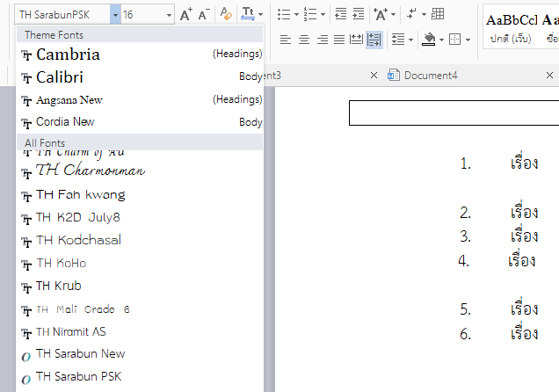Pick the TH Charmonman font
This screenshot has height=392, width=559.
pos(142,171)
